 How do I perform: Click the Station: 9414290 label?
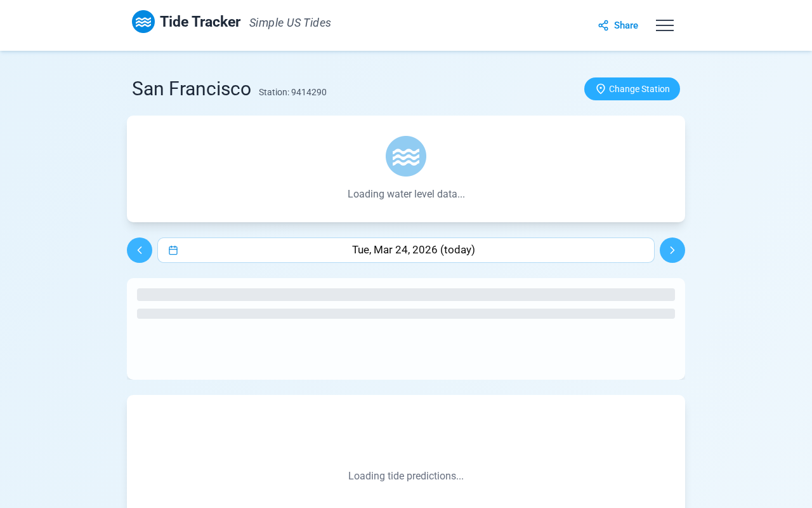292,92
